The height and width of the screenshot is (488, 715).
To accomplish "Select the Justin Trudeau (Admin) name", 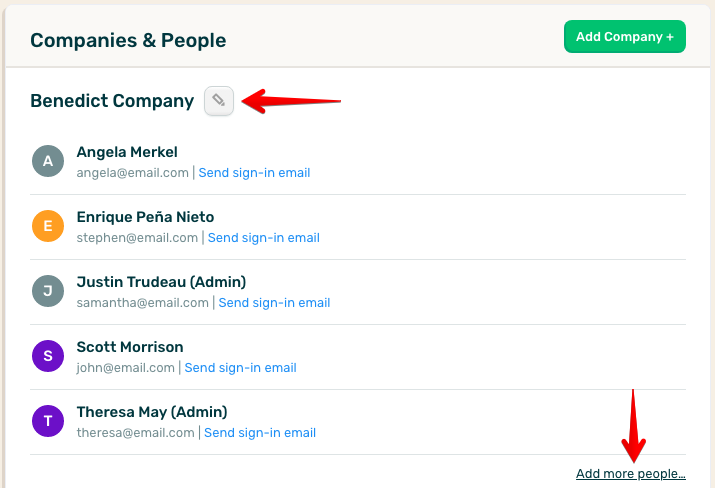I will coord(161,282).
